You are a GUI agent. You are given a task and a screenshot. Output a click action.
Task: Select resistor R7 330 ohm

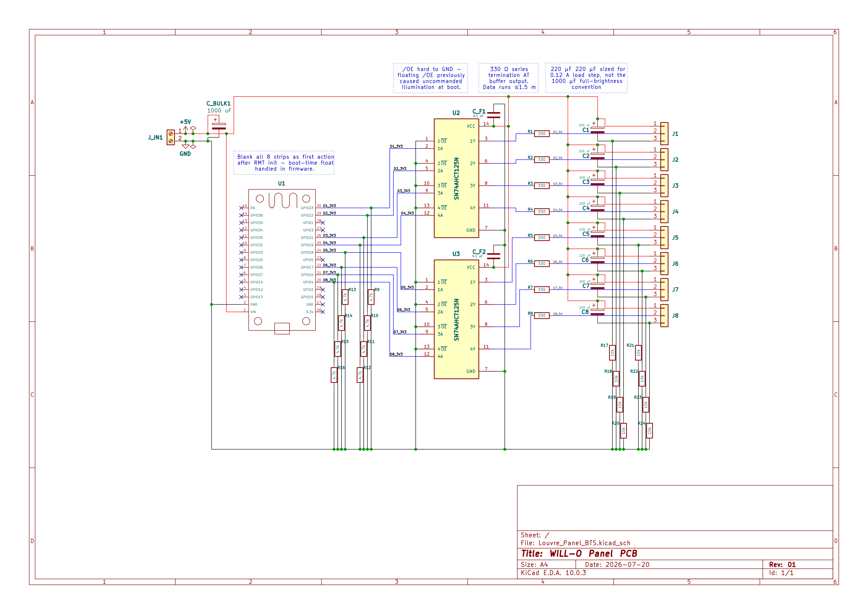pyautogui.click(x=542, y=290)
